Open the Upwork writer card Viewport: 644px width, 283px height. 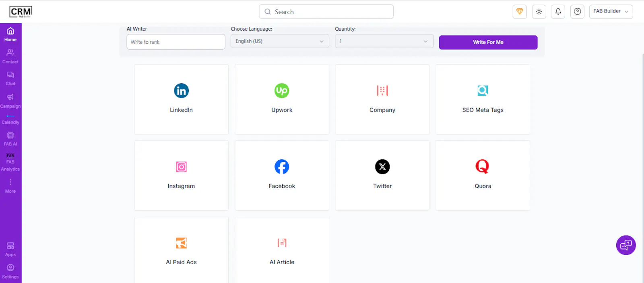coord(282,99)
